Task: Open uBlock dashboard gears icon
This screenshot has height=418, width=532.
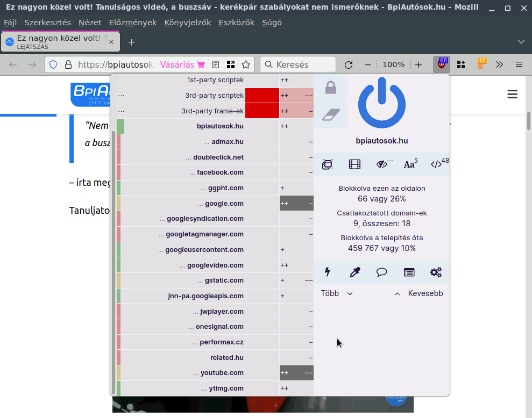Action: pyautogui.click(x=436, y=272)
